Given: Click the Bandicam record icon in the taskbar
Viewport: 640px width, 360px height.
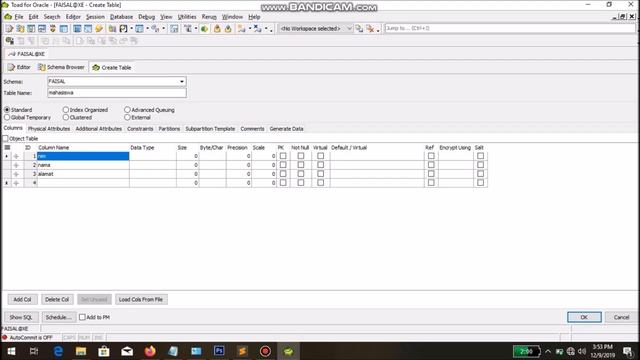Looking at the screenshot, I should [x=265, y=351].
